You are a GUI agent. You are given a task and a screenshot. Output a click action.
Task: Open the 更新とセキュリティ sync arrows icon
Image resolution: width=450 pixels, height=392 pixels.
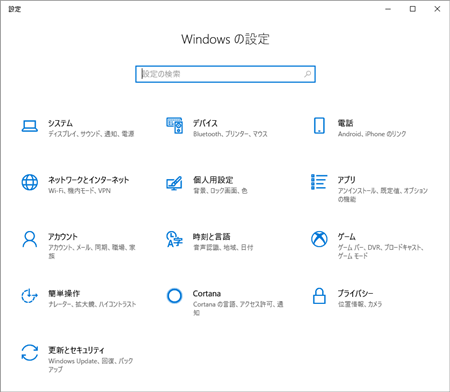click(30, 353)
